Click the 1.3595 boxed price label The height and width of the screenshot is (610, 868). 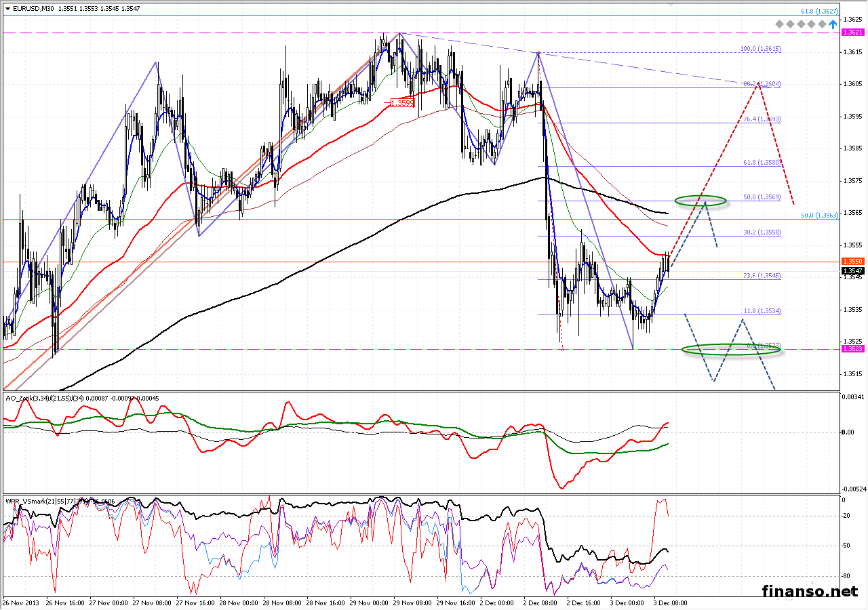click(402, 103)
